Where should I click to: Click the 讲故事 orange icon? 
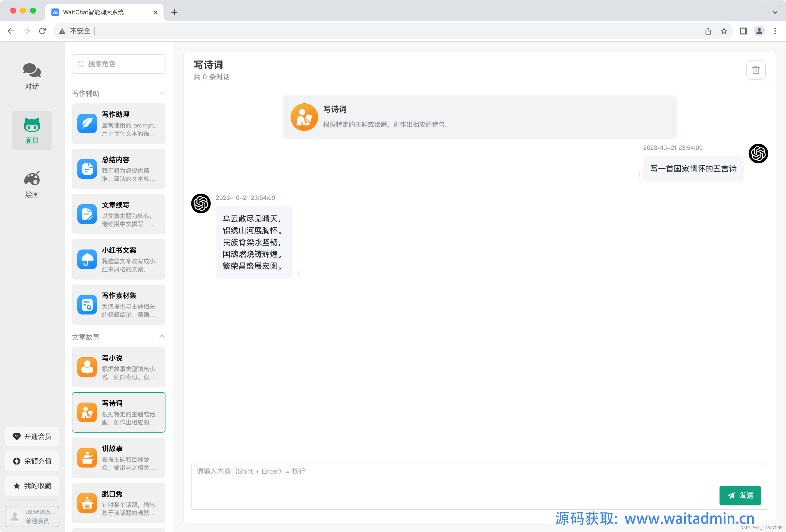tap(87, 458)
